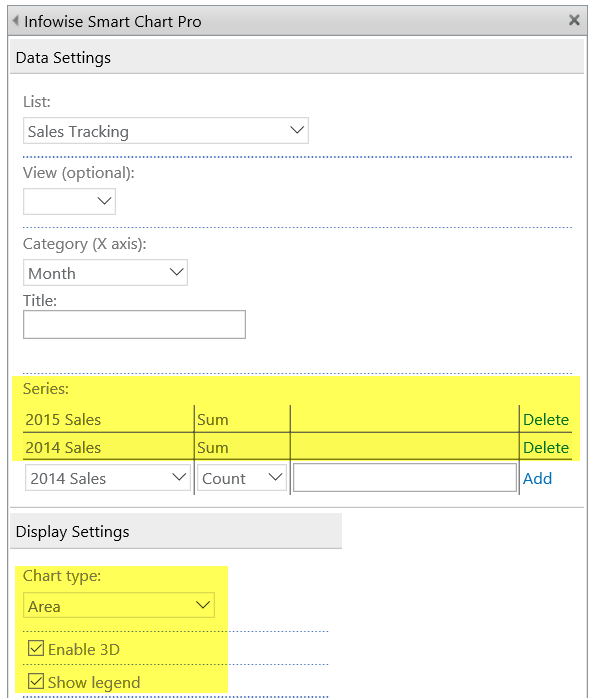Open the 2014 Sales series field dropdown
The height and width of the screenshot is (698, 596).
[x=108, y=478]
